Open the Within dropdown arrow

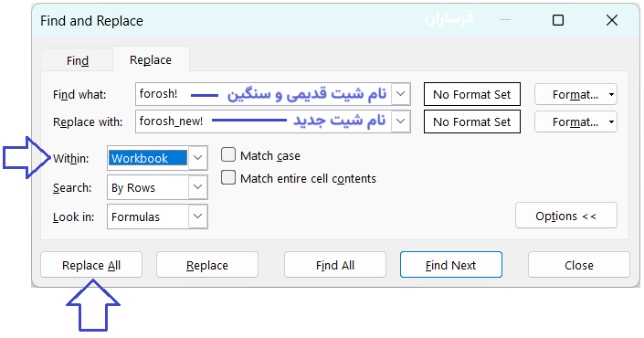197,158
